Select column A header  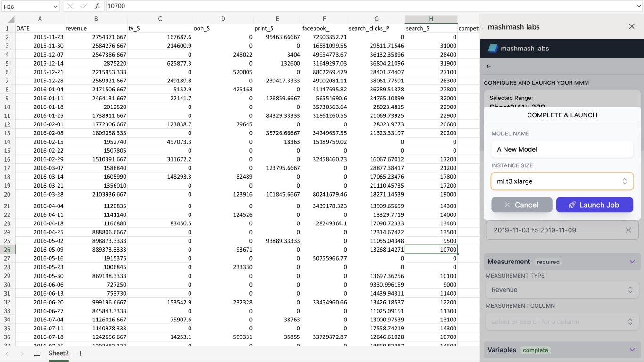point(40,19)
